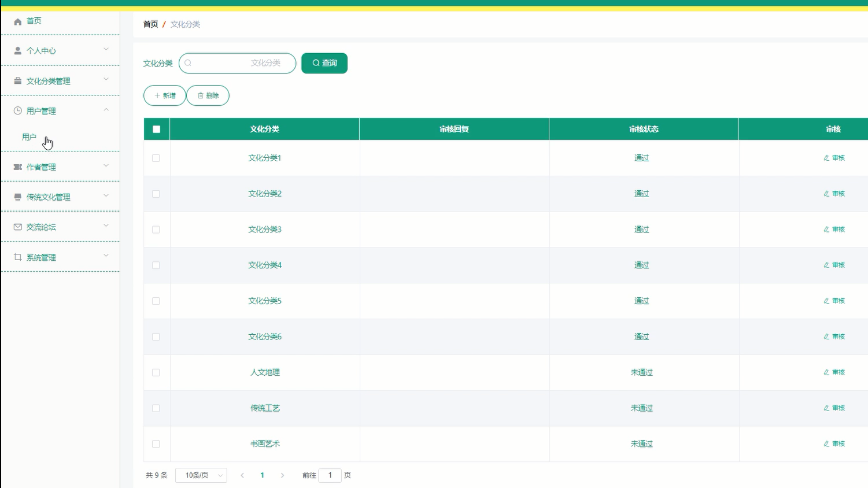
Task: Click the briefcase icon beside 文化分类管理
Action: pyautogui.click(x=18, y=81)
